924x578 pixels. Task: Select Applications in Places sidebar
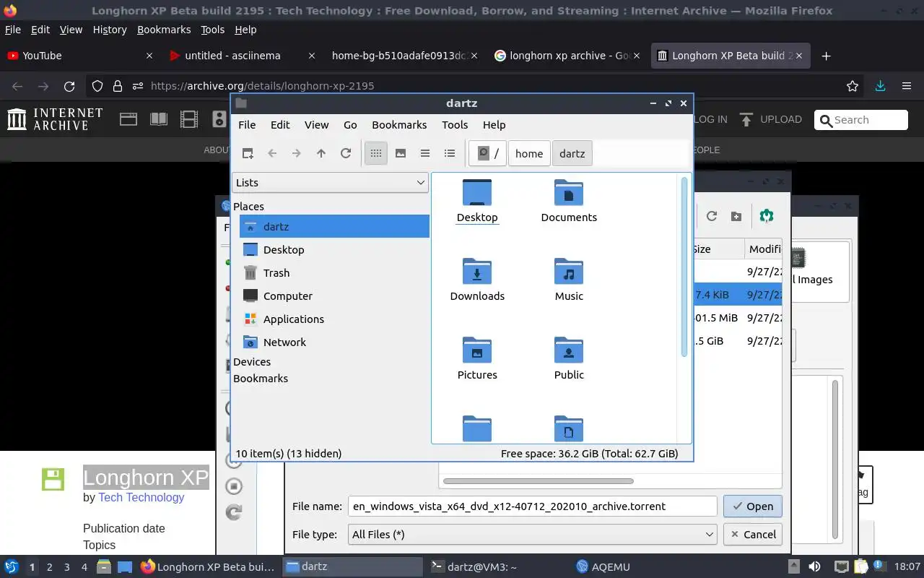pos(335,319)
